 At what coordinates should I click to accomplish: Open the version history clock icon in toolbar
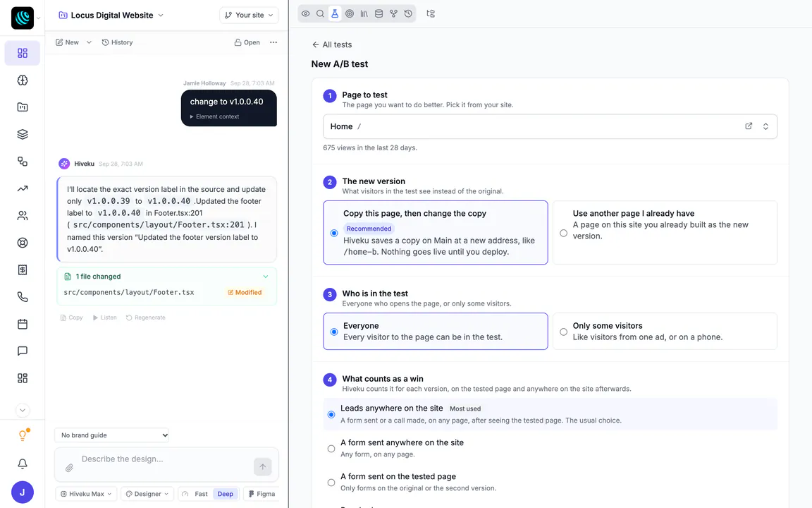click(x=408, y=14)
